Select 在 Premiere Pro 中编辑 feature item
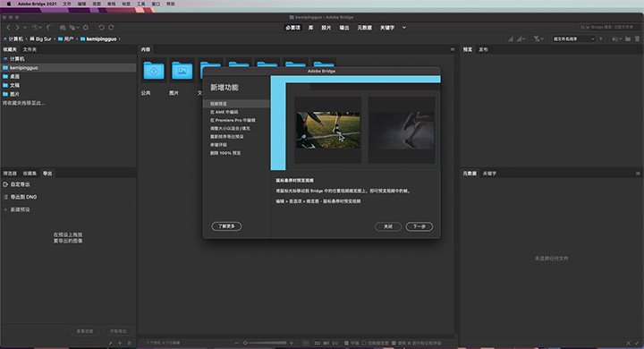The width and height of the screenshot is (644, 349). [x=233, y=120]
